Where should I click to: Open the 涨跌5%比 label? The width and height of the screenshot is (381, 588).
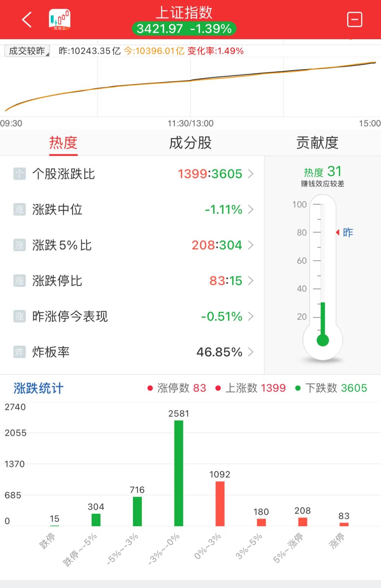62,245
